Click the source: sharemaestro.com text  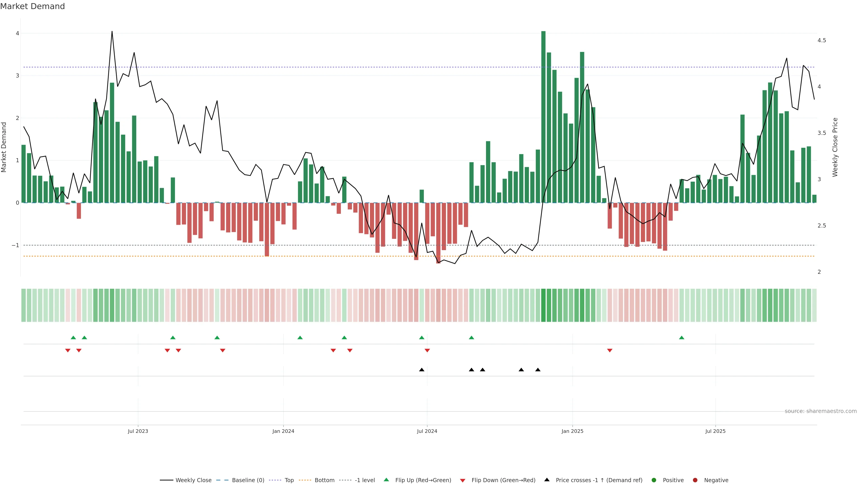click(x=821, y=411)
